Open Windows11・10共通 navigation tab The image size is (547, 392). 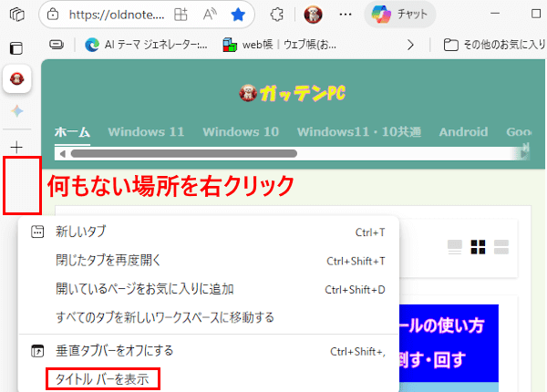coord(359,132)
